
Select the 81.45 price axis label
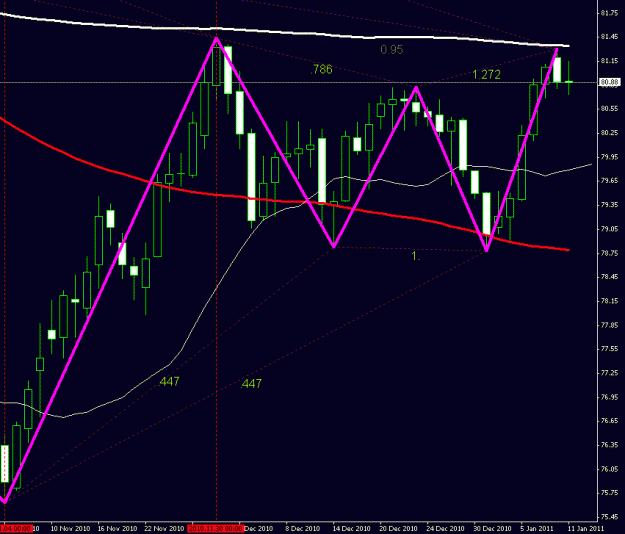(x=609, y=37)
